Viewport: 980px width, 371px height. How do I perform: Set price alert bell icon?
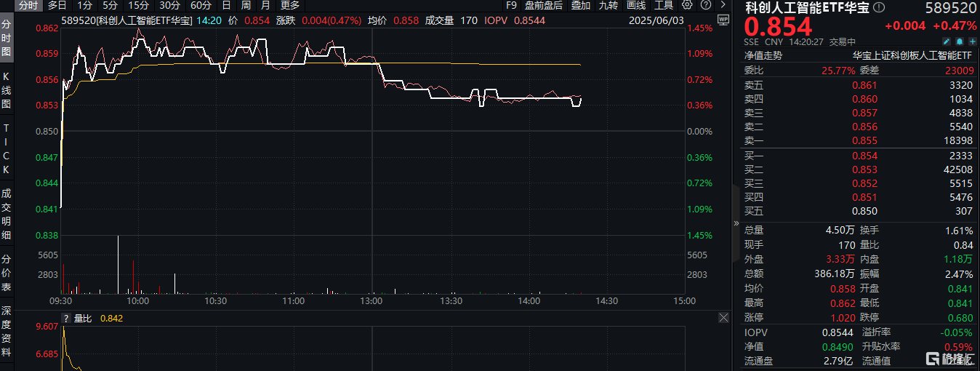960,42
